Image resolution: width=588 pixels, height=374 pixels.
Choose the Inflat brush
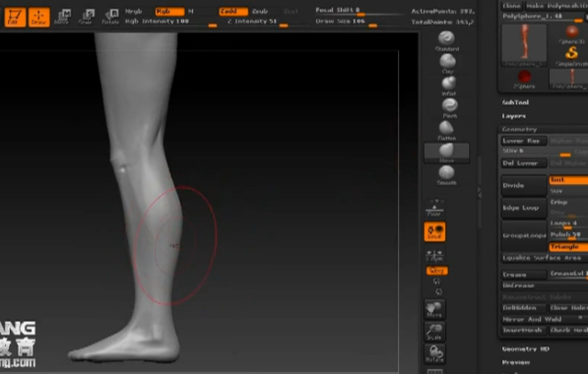tap(448, 86)
